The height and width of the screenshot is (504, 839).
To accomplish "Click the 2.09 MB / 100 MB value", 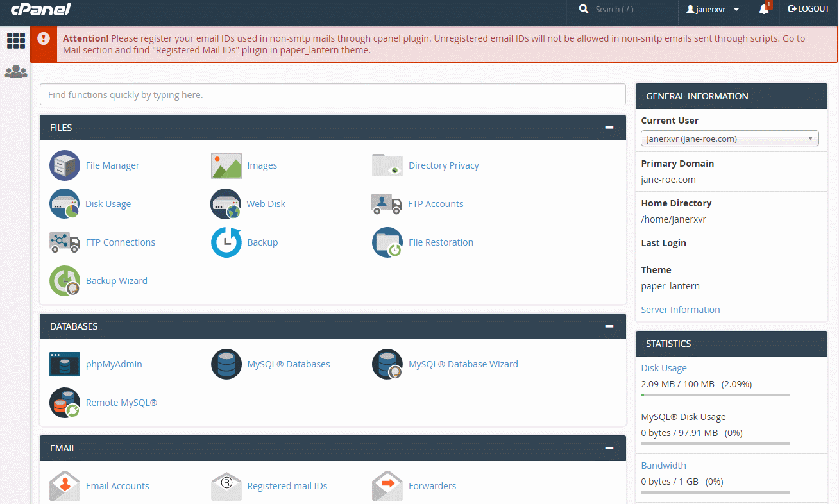I will (677, 384).
